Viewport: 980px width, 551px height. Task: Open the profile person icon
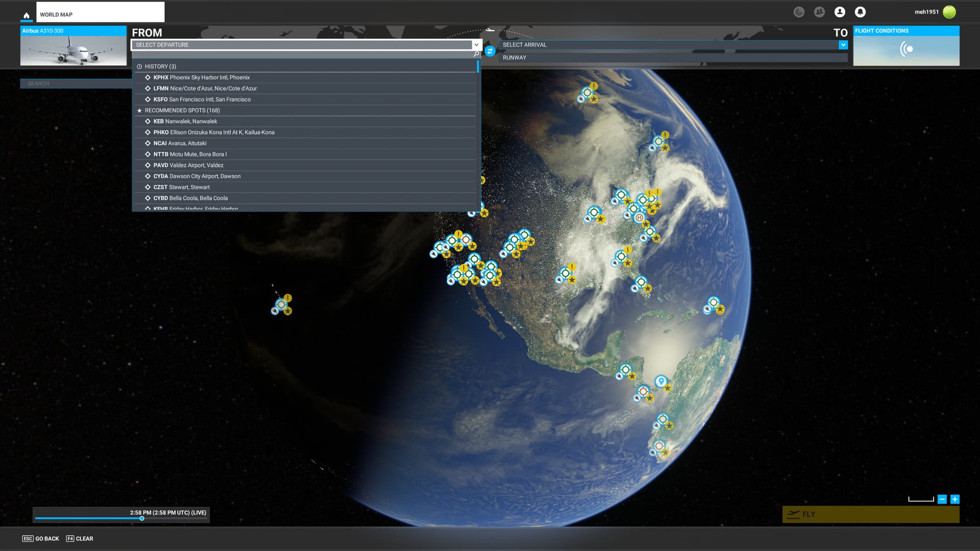[x=840, y=12]
